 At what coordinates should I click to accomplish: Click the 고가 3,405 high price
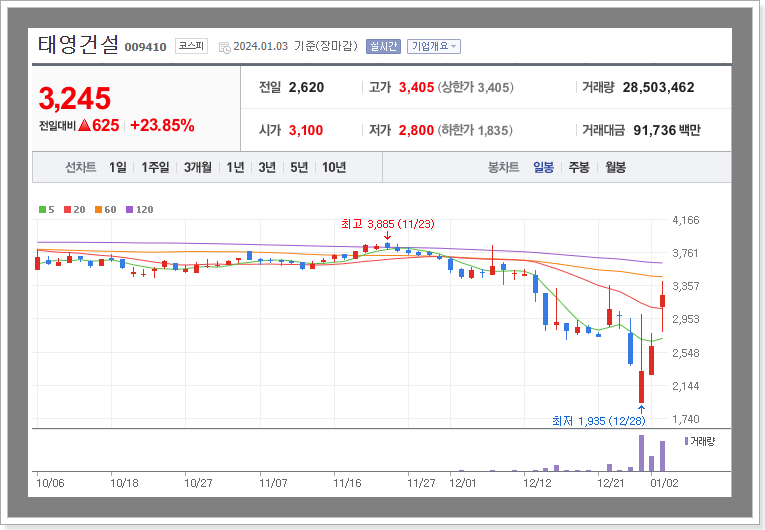402,87
